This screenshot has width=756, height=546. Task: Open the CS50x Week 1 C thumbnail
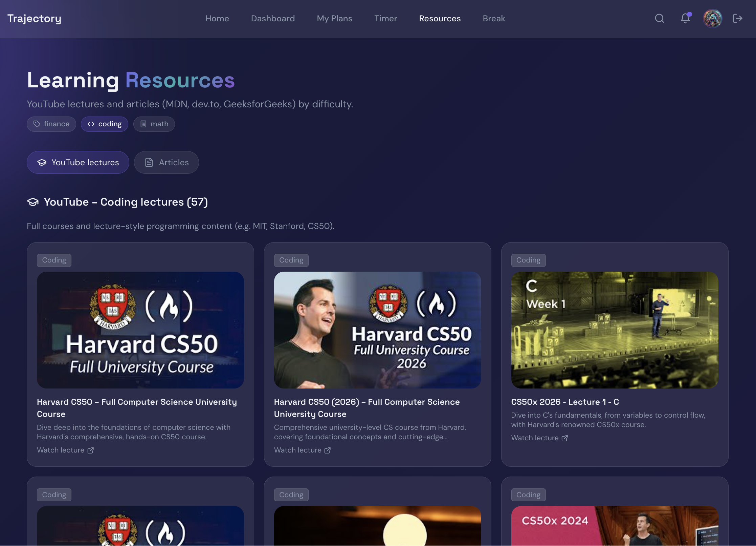(615, 330)
